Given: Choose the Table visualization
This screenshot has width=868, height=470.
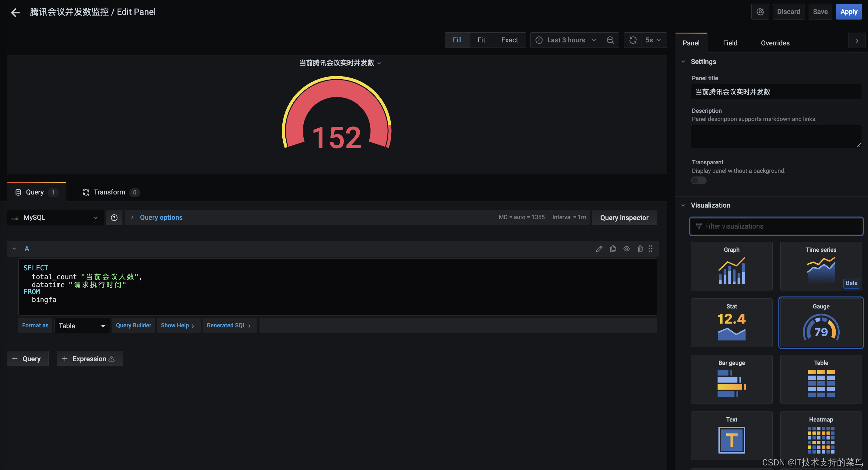Looking at the screenshot, I should [x=821, y=379].
